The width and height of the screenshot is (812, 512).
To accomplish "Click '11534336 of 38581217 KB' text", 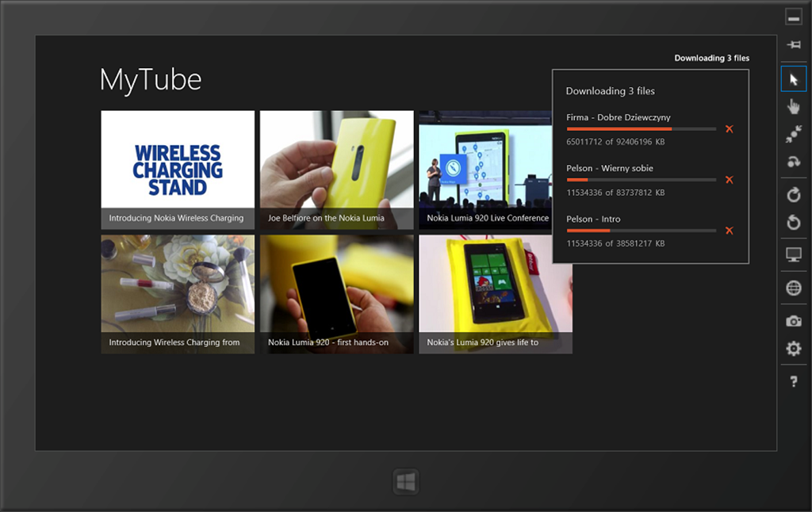I will click(x=615, y=243).
